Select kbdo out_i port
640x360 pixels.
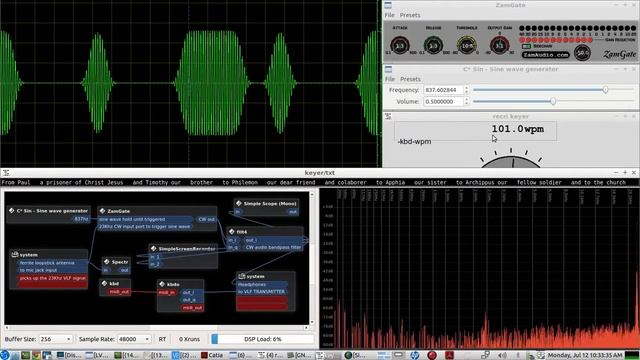[x=191, y=292]
